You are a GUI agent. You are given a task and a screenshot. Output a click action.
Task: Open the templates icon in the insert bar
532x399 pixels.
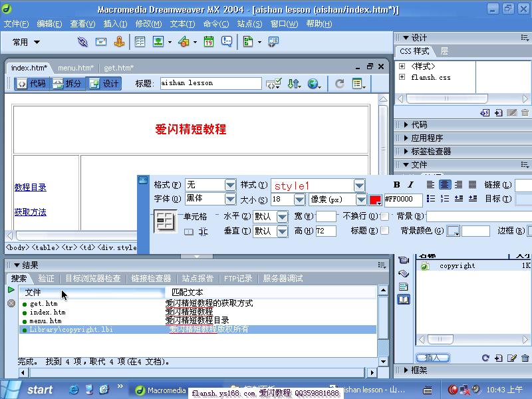pyautogui.click(x=248, y=42)
